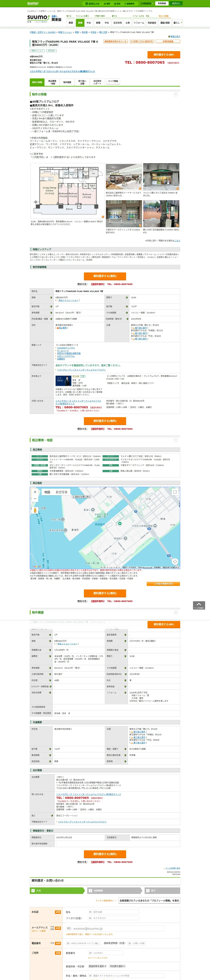
Task: Open the 公式インスタグラム related link
Action: [66, 356]
